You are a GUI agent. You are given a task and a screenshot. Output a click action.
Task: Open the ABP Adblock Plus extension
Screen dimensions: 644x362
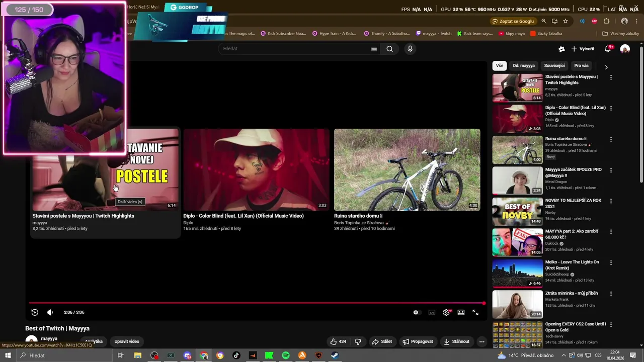[x=594, y=21]
